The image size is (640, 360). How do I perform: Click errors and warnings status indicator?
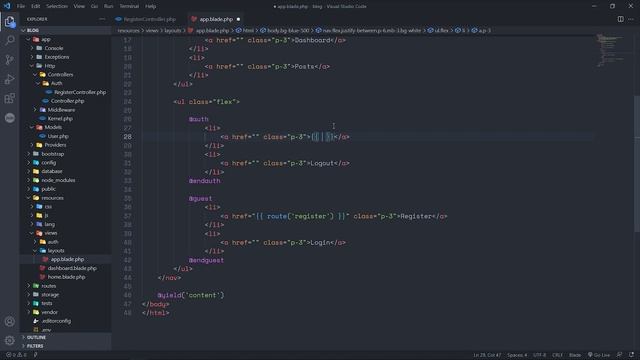(16, 355)
